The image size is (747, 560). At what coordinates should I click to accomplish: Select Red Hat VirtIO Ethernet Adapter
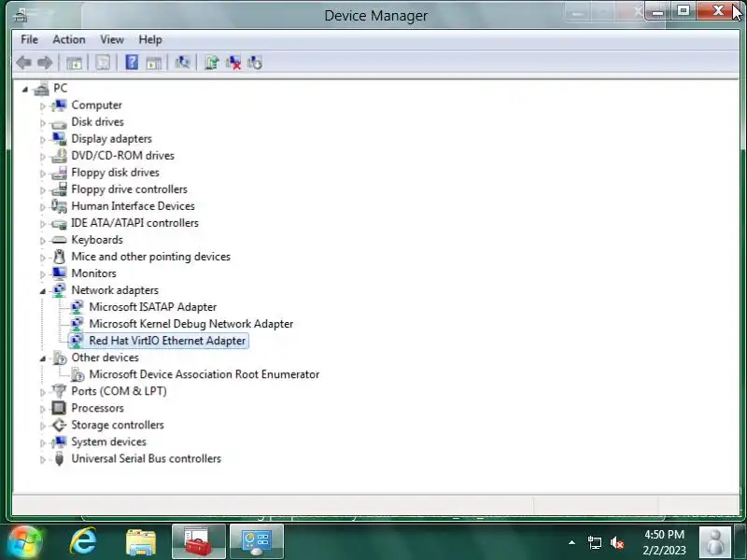click(167, 341)
